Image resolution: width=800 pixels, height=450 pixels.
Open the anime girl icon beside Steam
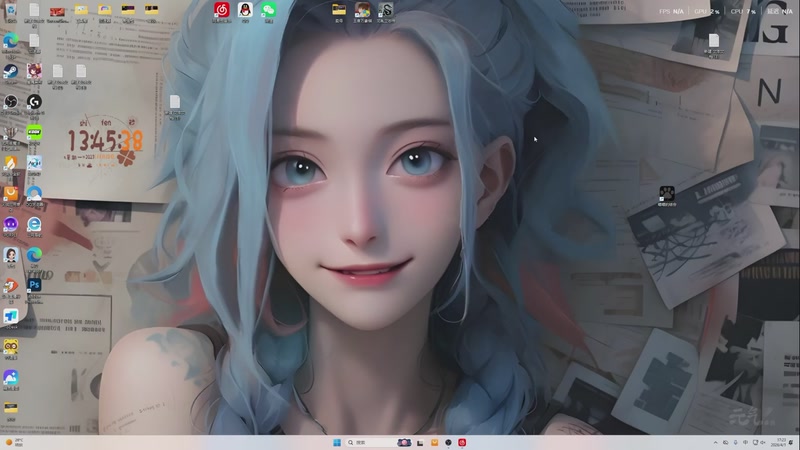pos(34,71)
